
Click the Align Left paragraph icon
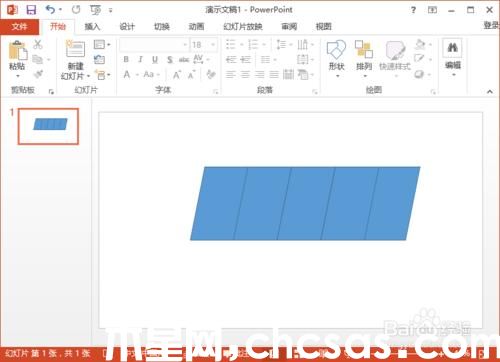click(x=231, y=74)
